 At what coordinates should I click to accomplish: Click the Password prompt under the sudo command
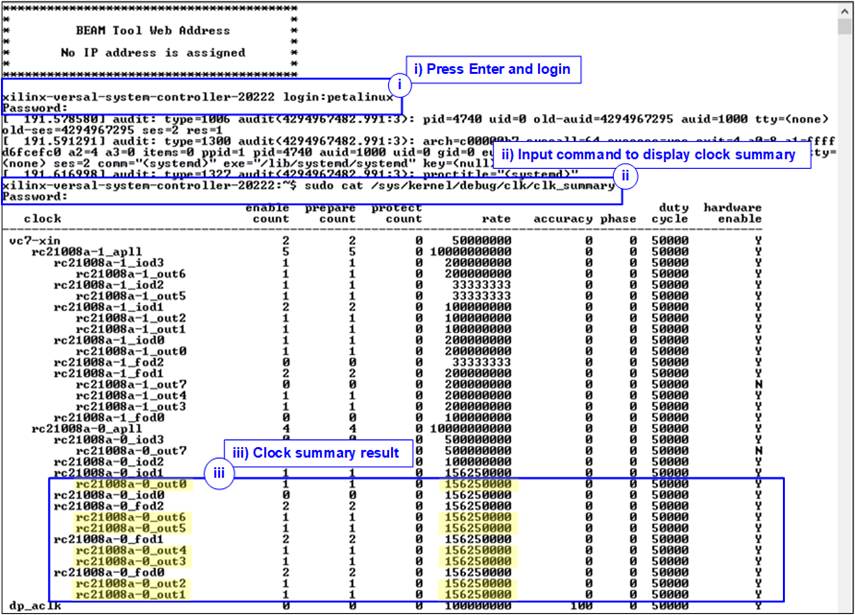point(35,197)
